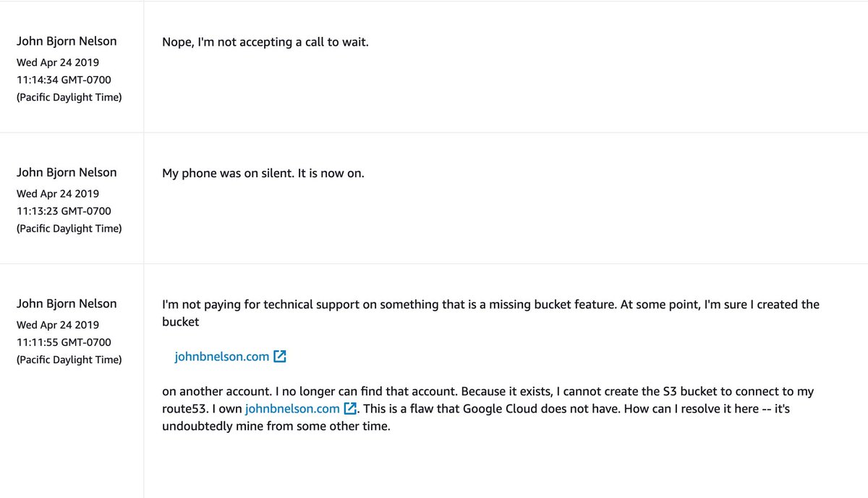Image resolution: width=868 pixels, height=498 pixels.
Task: Click the 11:13:23 GMT-0700 timestamp
Action: 64,211
